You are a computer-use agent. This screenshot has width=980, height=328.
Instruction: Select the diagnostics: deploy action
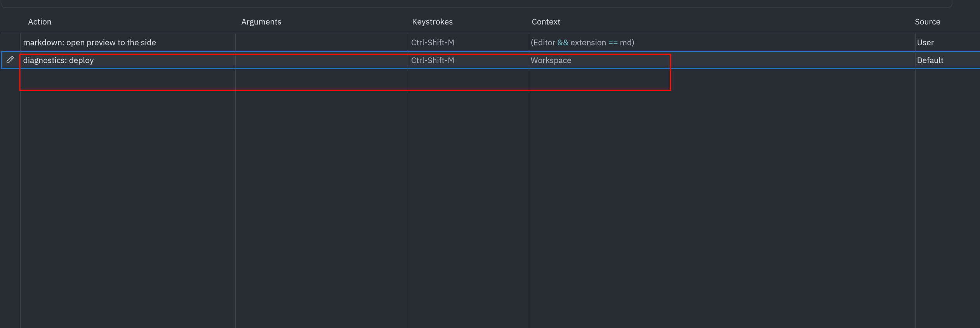(x=58, y=60)
